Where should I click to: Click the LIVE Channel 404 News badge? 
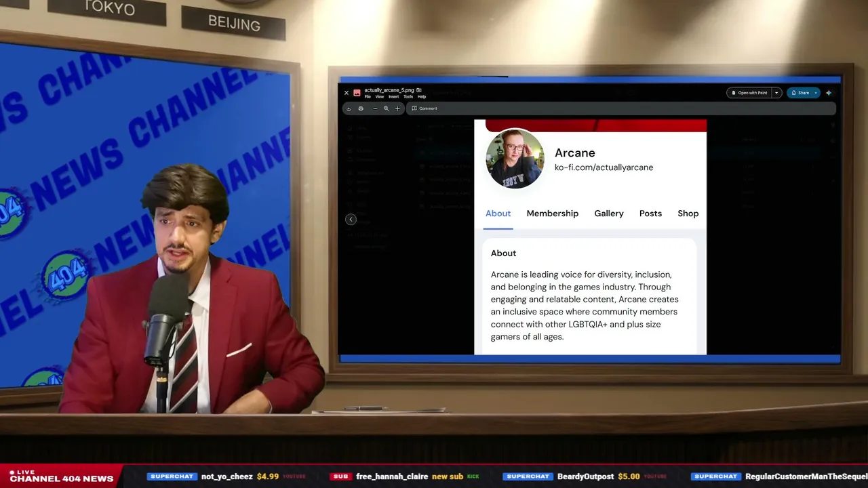pos(61,476)
